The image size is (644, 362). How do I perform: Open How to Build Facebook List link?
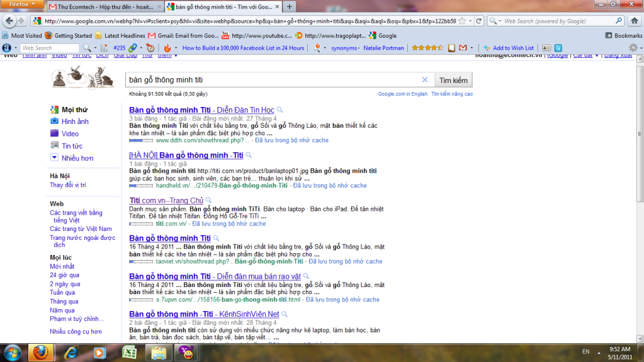coord(243,48)
